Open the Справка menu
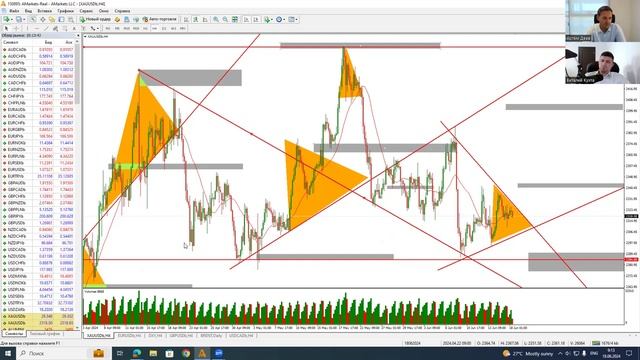The height and width of the screenshot is (360, 640). [122, 11]
